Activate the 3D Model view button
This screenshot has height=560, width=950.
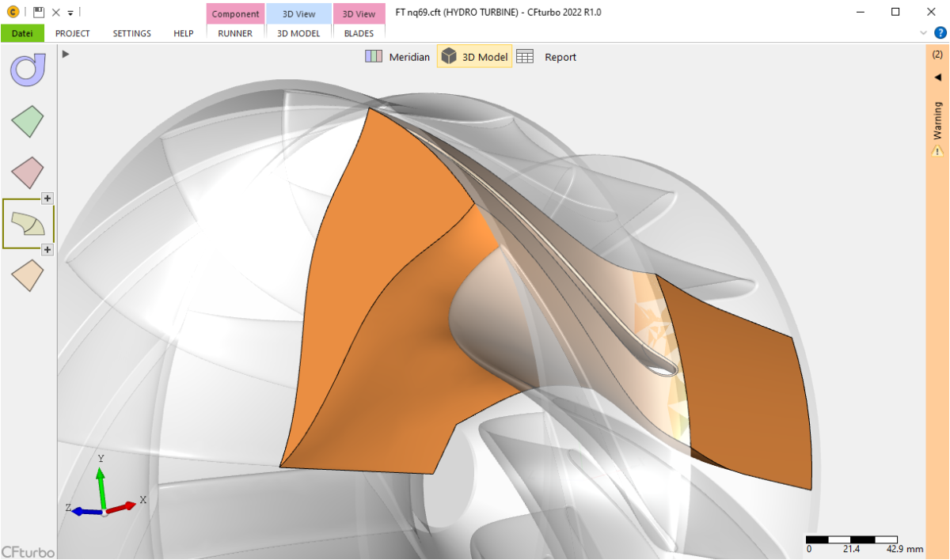474,57
